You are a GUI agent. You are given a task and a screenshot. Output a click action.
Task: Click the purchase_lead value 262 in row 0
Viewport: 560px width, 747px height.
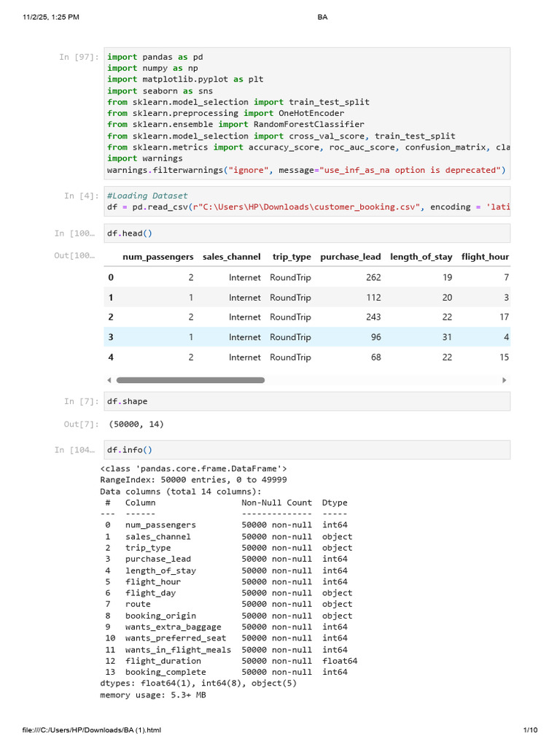(x=373, y=277)
